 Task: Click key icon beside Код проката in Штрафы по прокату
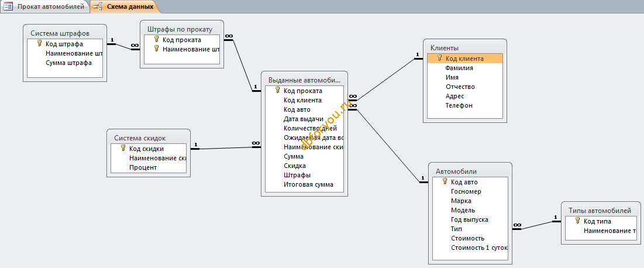157,39
